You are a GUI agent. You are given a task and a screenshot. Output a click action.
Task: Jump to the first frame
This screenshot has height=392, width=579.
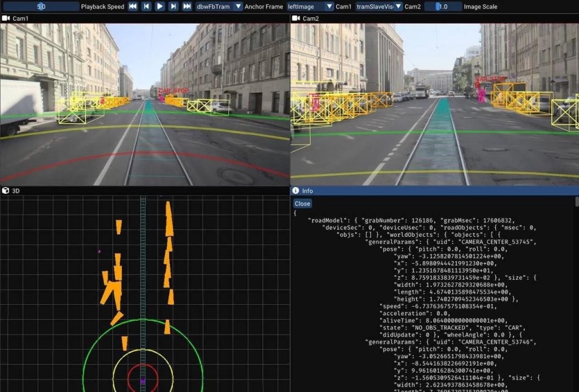tap(133, 6)
